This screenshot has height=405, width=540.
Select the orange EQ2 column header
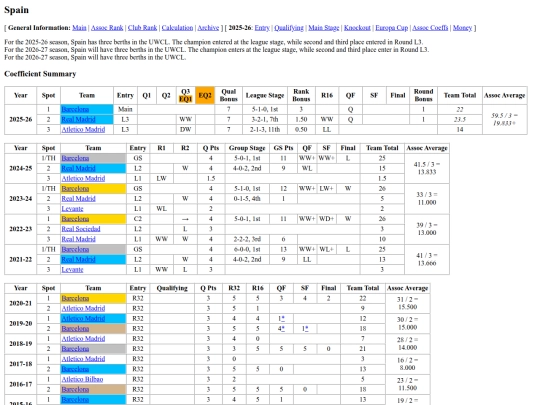click(x=205, y=95)
